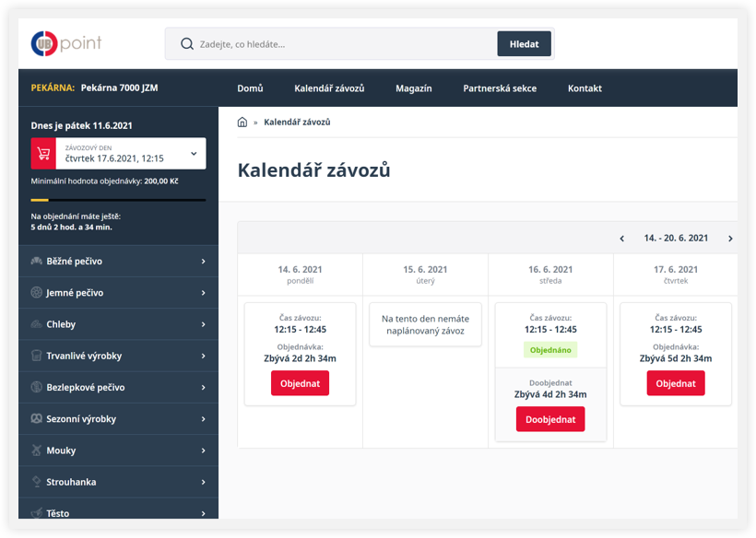Screen dimensions: 756x538
Task: Expand the Bezlepkové pečivo category
Action: (203, 388)
